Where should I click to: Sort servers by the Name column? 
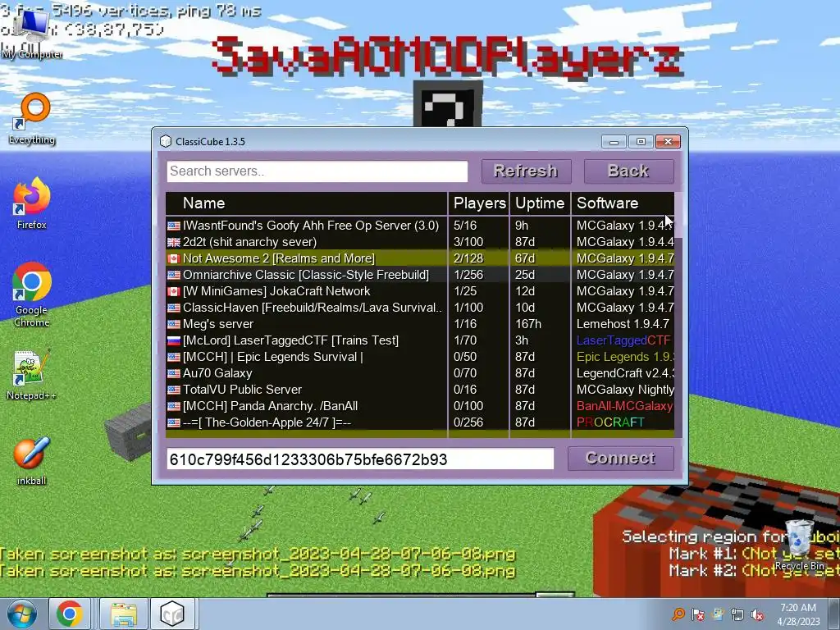(x=307, y=203)
